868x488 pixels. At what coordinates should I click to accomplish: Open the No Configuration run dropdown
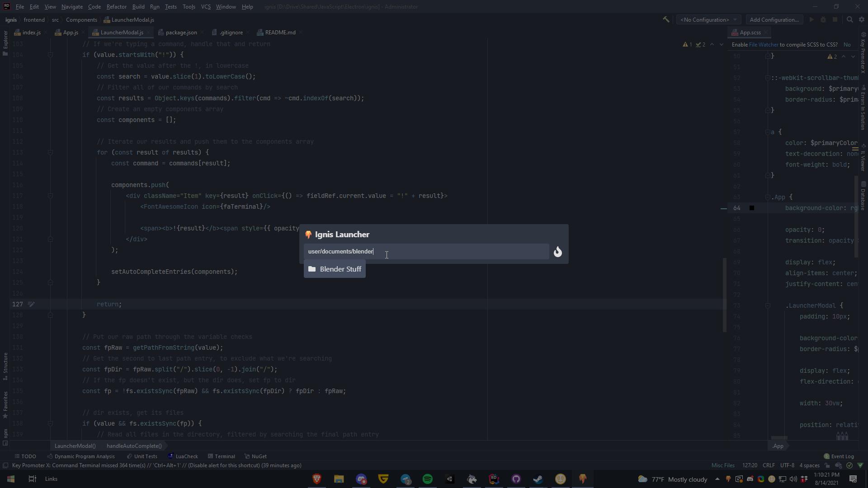708,20
